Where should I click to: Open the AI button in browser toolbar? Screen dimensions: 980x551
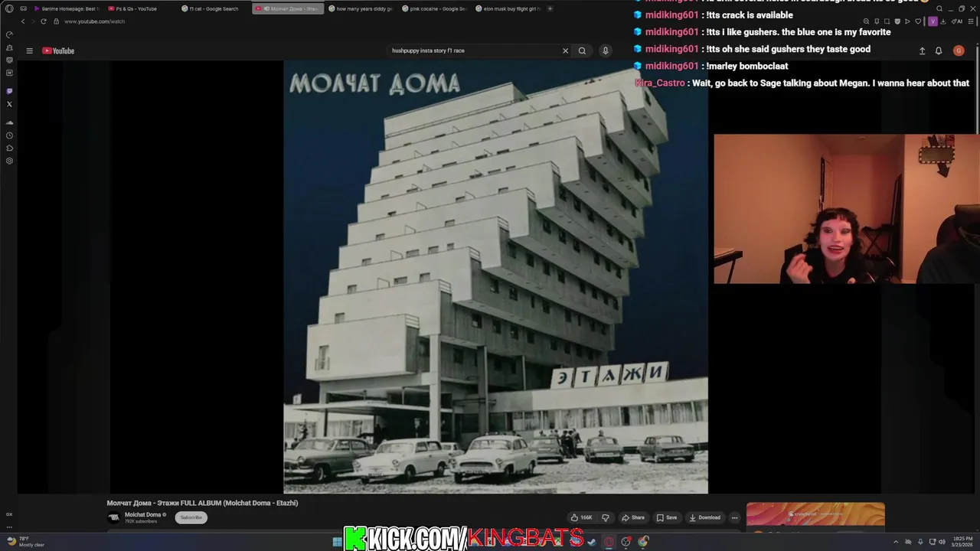tap(959, 21)
